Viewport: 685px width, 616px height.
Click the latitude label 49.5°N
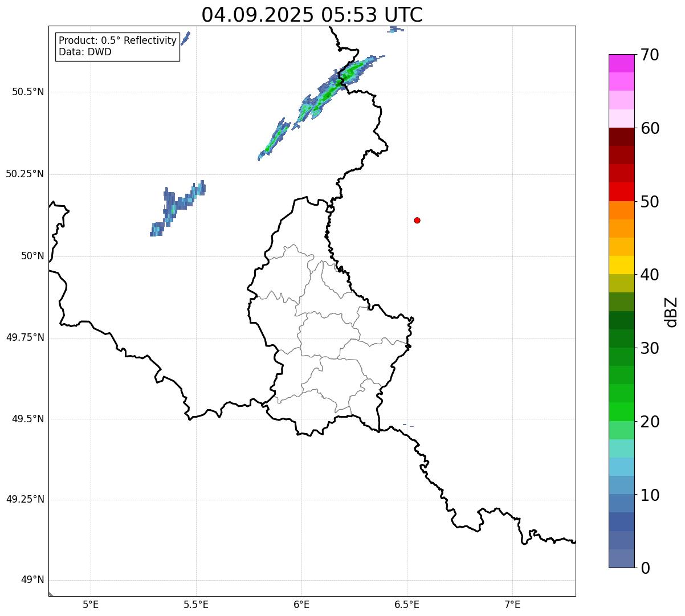coord(28,419)
